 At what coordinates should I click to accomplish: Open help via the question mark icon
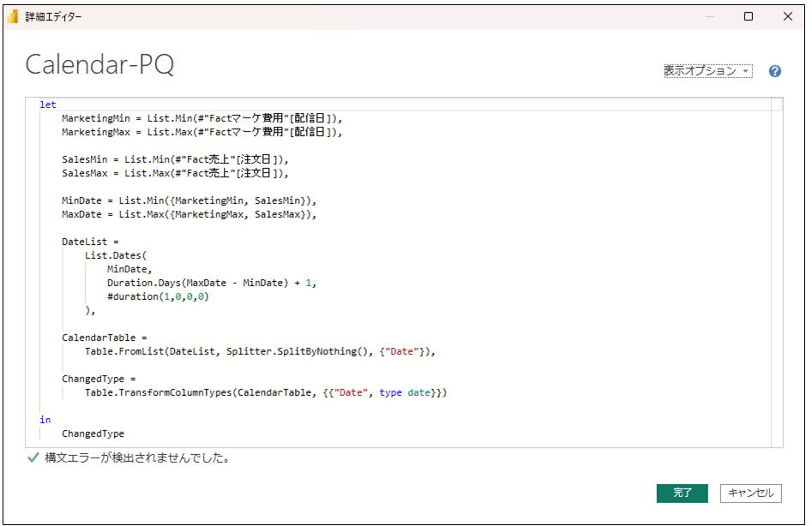(x=774, y=71)
